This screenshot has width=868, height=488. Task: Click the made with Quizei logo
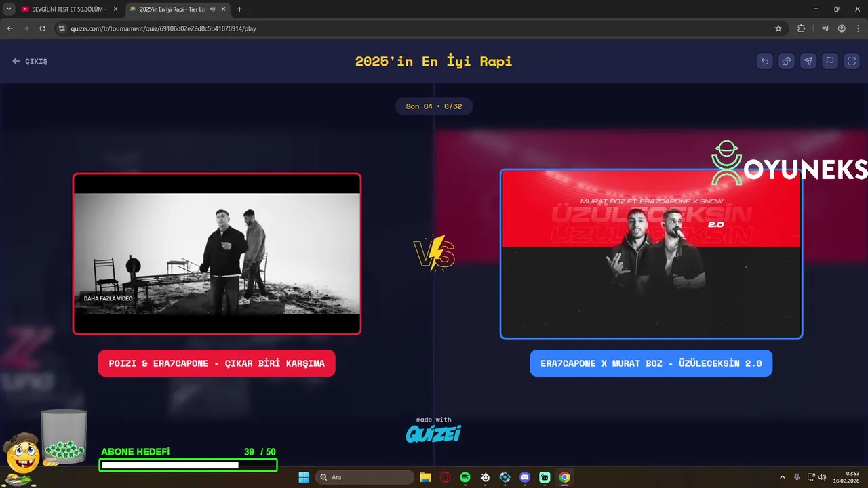click(x=434, y=430)
